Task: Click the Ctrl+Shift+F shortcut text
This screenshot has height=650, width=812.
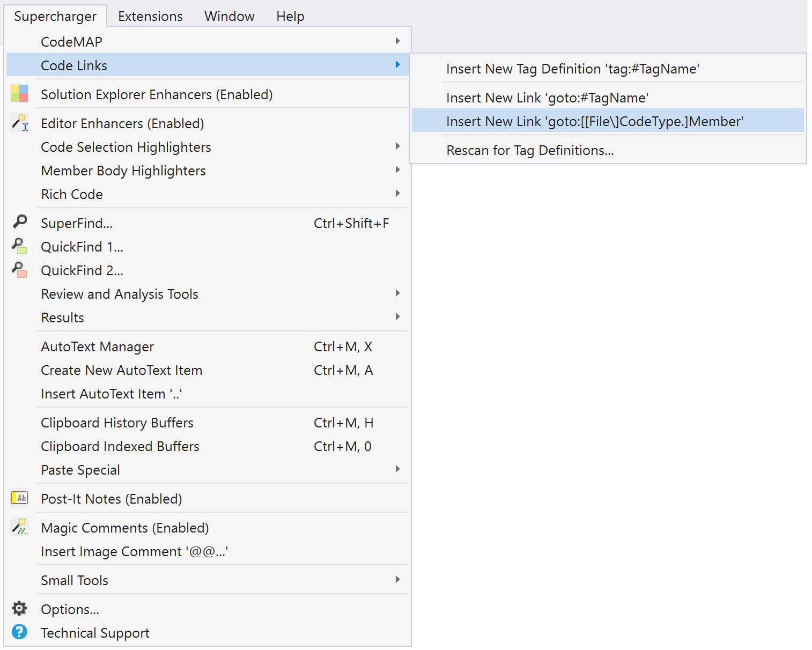Action: (351, 223)
